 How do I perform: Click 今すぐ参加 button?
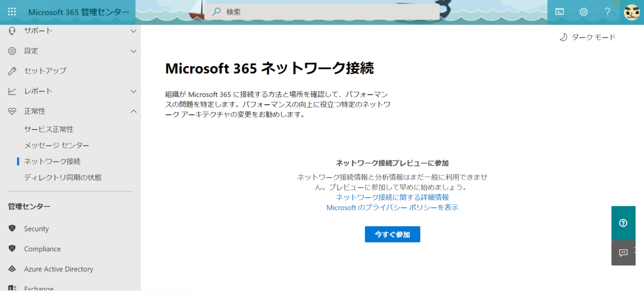click(x=392, y=234)
